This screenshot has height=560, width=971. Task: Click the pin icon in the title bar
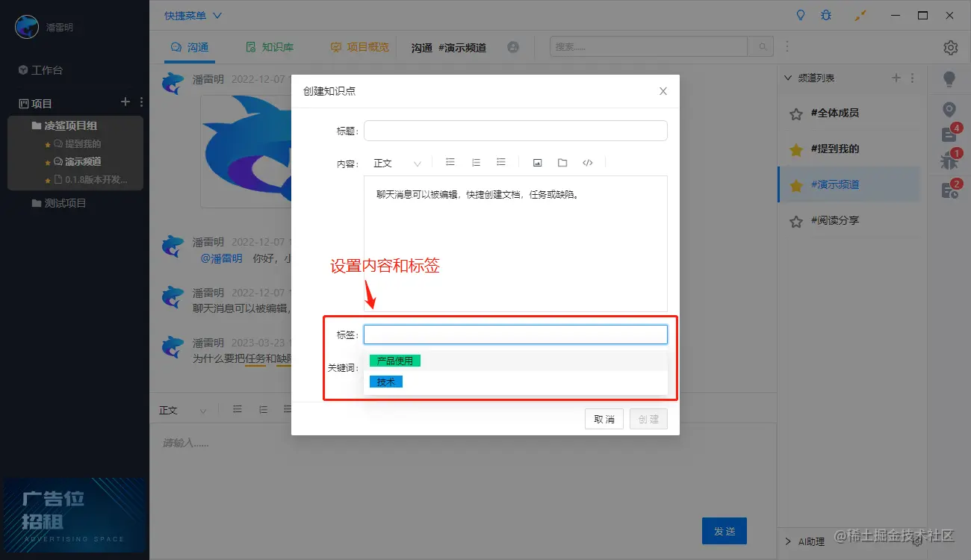tap(860, 15)
